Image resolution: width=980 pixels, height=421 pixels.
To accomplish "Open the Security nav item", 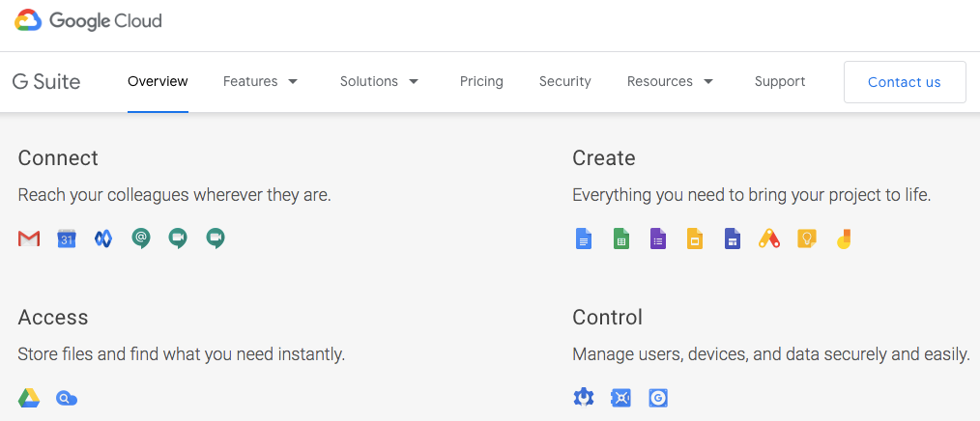I will tap(565, 82).
